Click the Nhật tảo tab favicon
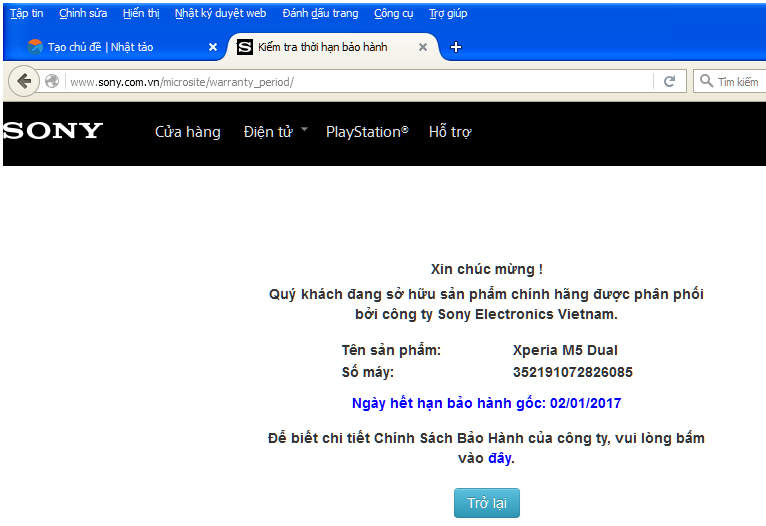 click(x=35, y=46)
